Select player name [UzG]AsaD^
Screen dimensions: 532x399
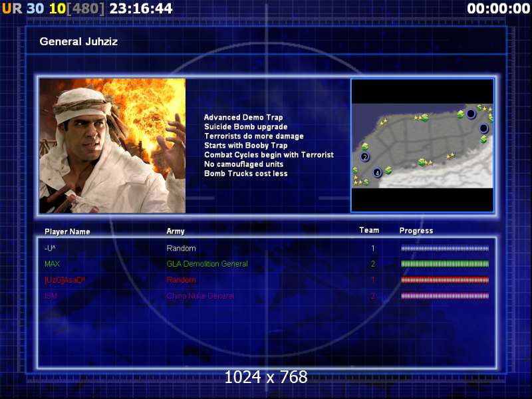click(65, 280)
